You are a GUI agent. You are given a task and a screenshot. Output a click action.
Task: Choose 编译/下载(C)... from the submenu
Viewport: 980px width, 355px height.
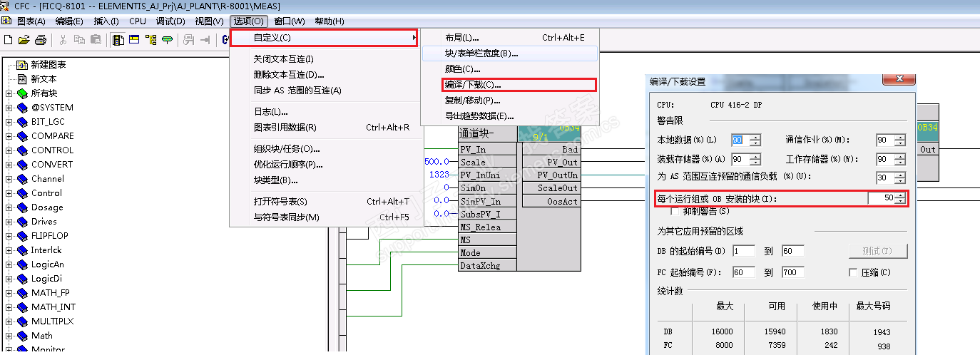pos(519,85)
